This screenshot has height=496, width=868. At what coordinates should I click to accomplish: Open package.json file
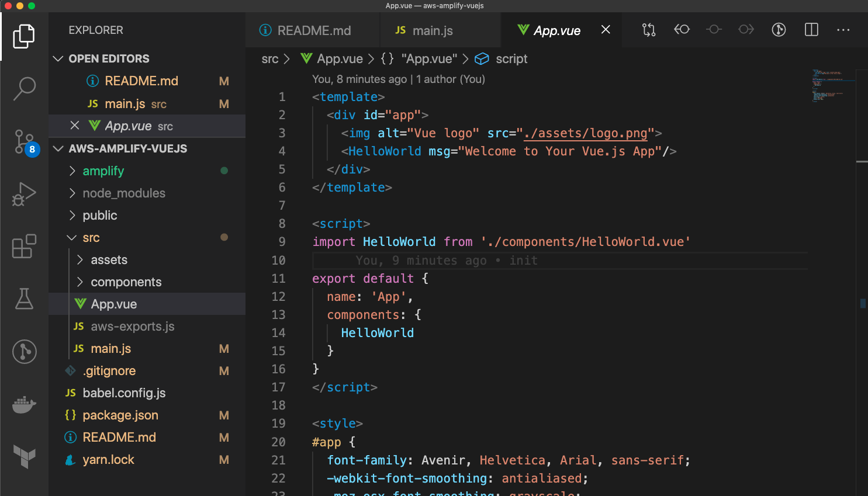point(147,415)
